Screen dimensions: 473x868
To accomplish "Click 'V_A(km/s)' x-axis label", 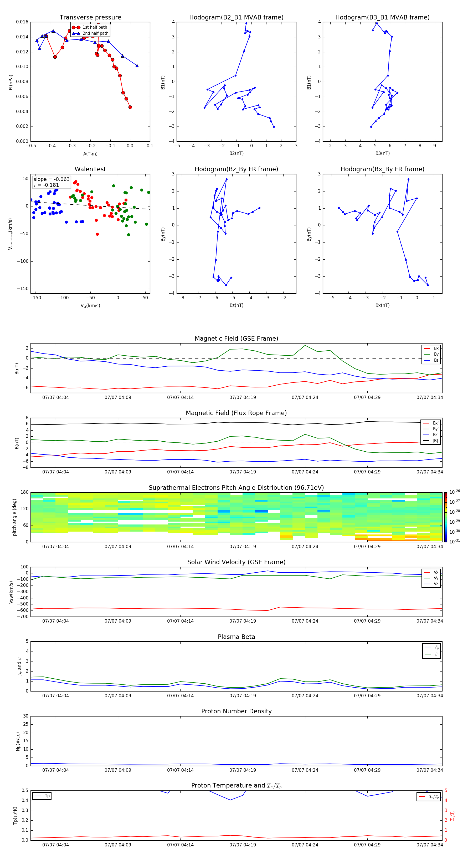I will click(90, 306).
